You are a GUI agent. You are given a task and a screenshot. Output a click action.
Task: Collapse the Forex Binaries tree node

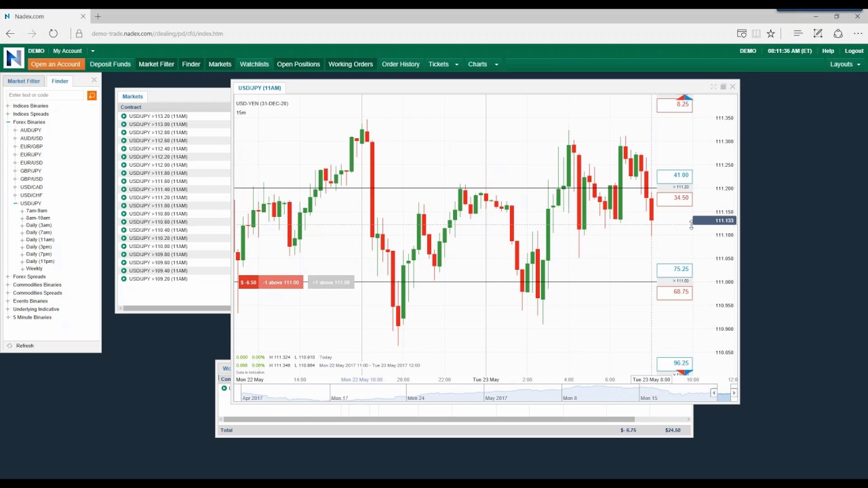pos(7,122)
